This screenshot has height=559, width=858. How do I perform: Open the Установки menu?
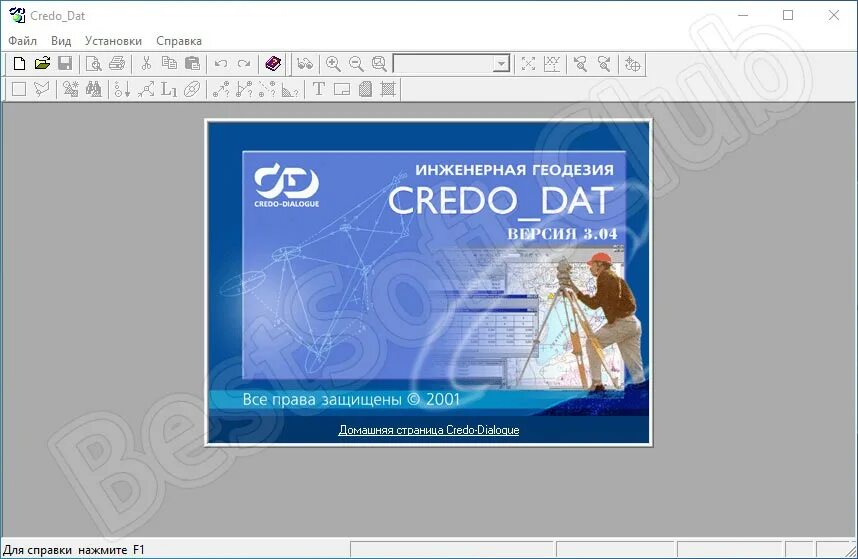[113, 41]
